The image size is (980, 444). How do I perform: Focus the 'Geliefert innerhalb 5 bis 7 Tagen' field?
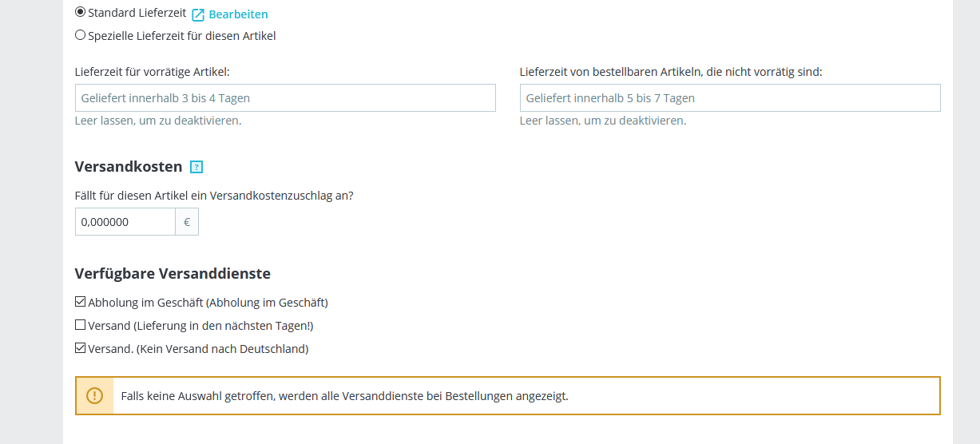730,98
